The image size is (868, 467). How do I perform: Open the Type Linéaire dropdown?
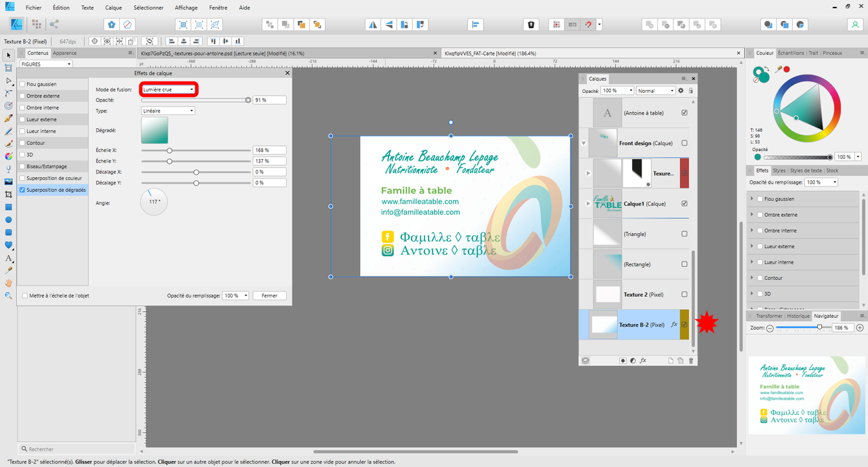click(168, 110)
